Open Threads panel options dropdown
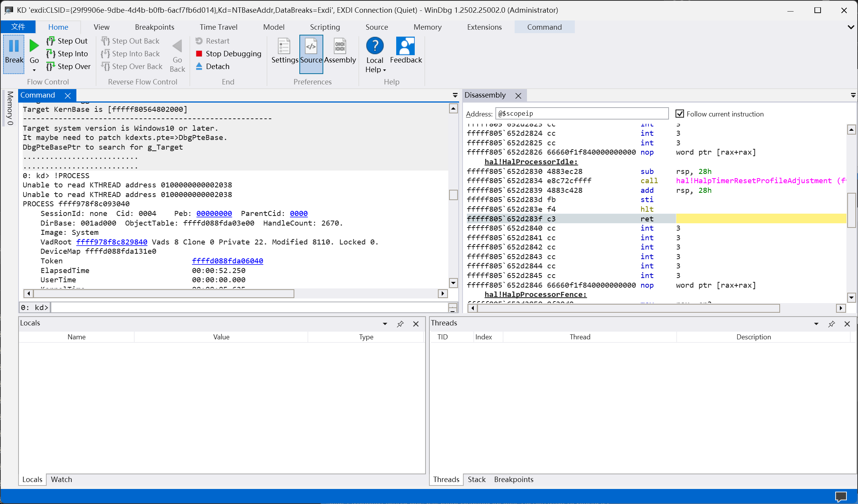Image resolution: width=858 pixels, height=504 pixels. [x=816, y=324]
